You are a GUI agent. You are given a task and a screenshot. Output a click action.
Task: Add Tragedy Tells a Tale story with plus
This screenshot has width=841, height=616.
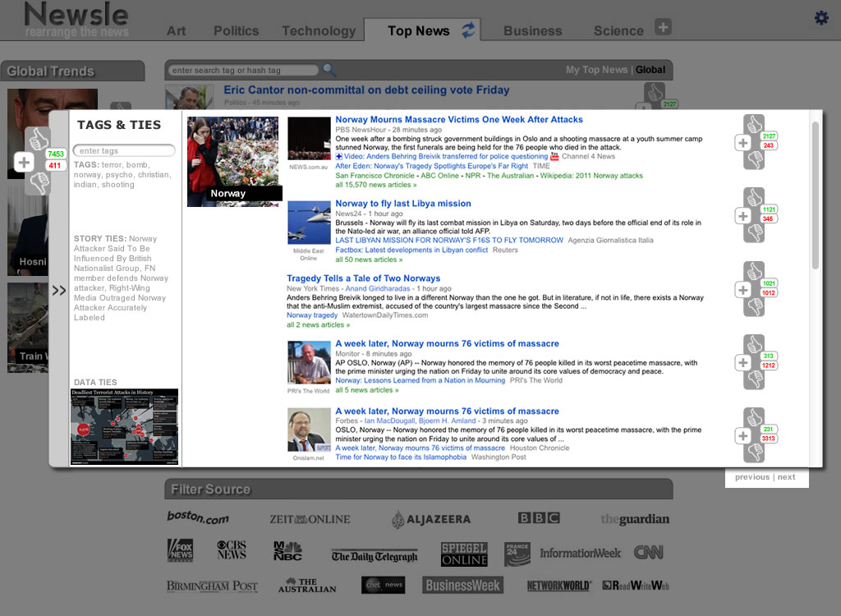(x=742, y=290)
